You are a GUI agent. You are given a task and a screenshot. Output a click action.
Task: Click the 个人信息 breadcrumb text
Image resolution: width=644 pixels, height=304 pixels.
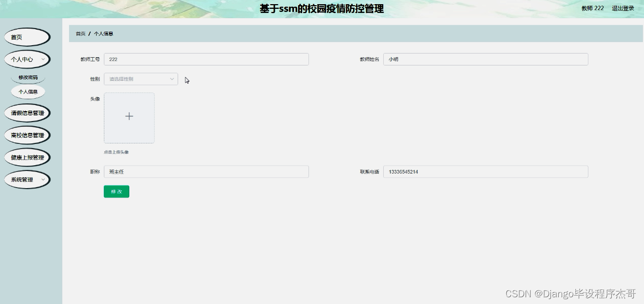point(103,34)
